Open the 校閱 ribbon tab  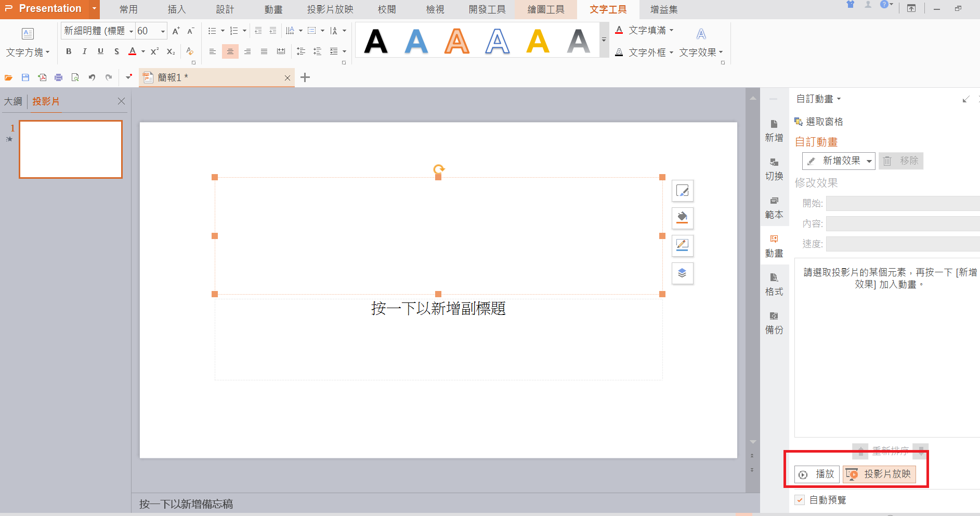[387, 9]
